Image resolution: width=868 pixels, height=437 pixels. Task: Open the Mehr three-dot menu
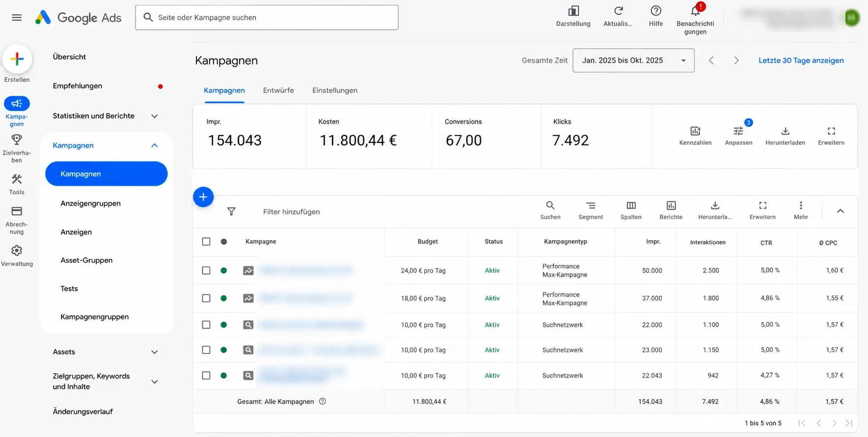(x=801, y=205)
